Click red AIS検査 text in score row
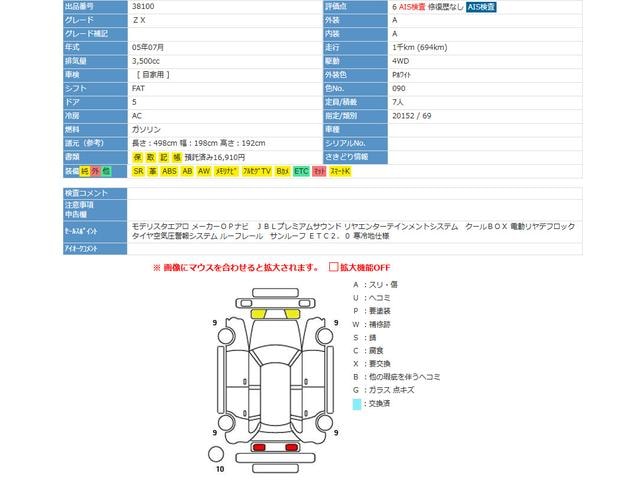This screenshot has width=640, height=480. tap(412, 7)
